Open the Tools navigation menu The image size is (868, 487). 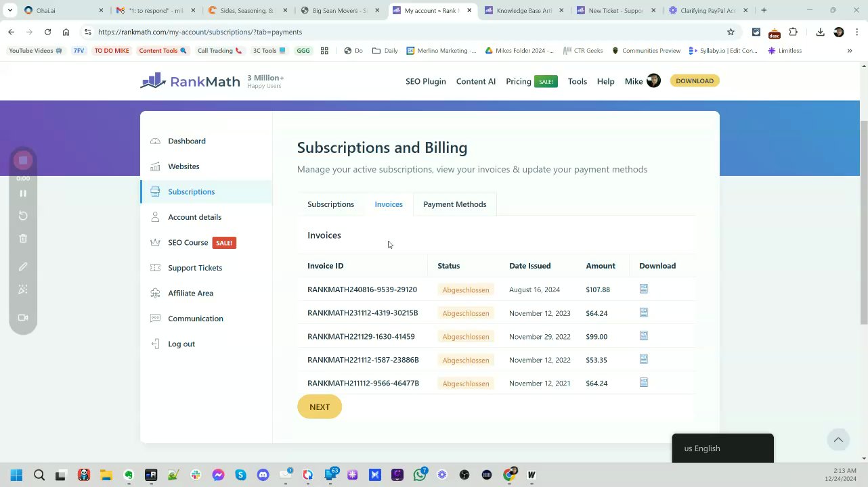[578, 81]
